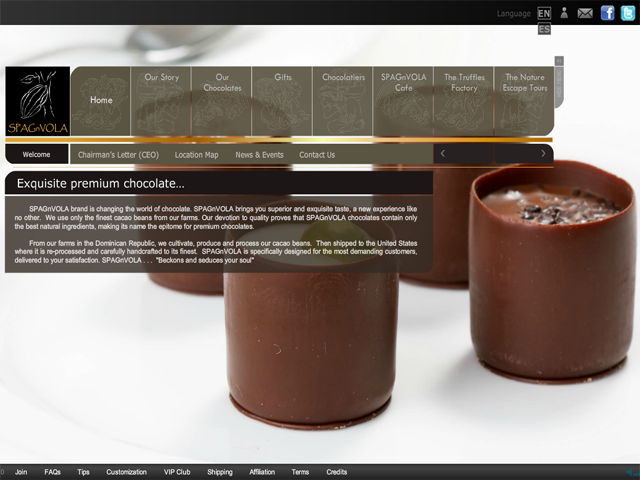The height and width of the screenshot is (480, 640).
Task: Click the Tips footer link
Action: (x=83, y=472)
